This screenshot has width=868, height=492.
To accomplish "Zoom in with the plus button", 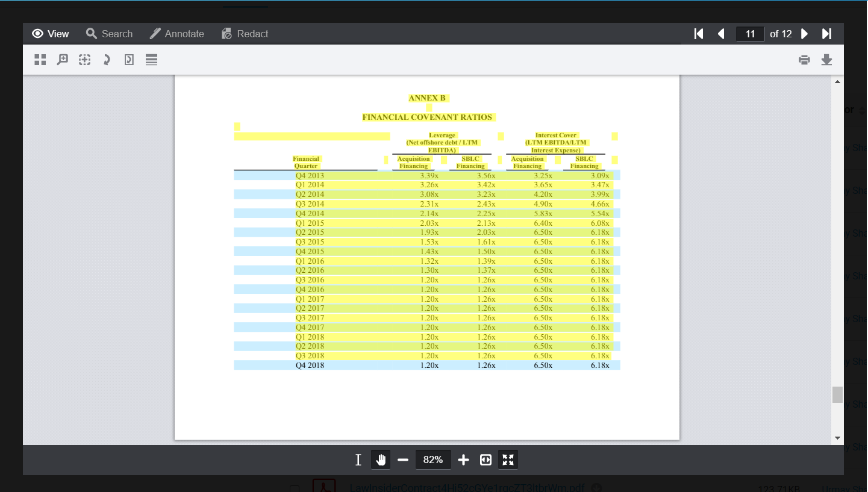I will [463, 460].
